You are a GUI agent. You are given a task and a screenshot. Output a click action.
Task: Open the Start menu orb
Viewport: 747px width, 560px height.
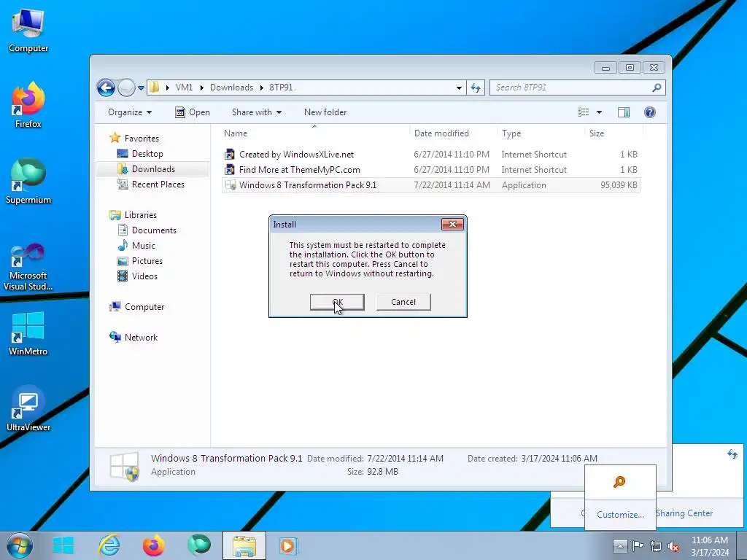19,545
